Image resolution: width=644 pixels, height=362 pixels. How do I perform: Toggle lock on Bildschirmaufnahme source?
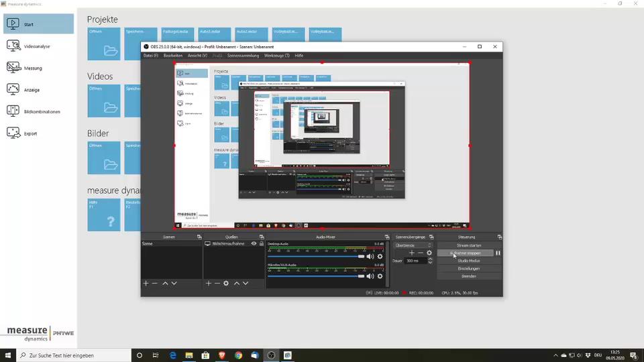coord(261,244)
